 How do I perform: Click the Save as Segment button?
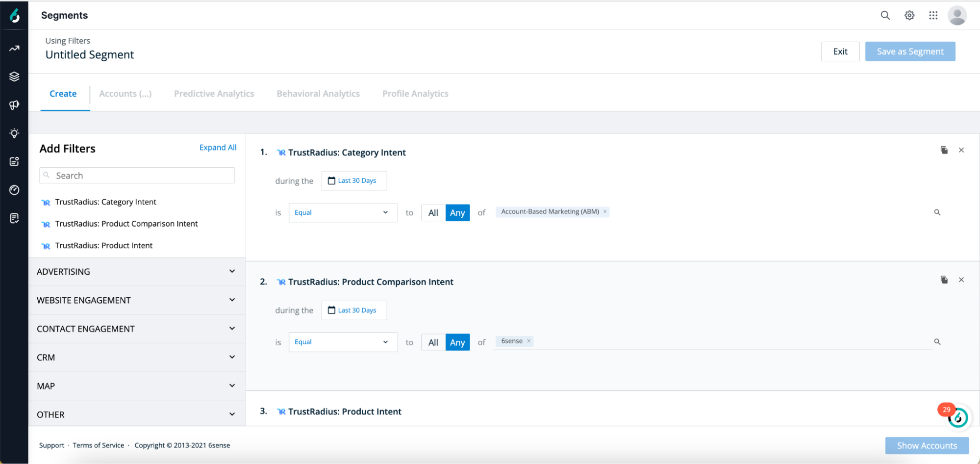pyautogui.click(x=910, y=52)
